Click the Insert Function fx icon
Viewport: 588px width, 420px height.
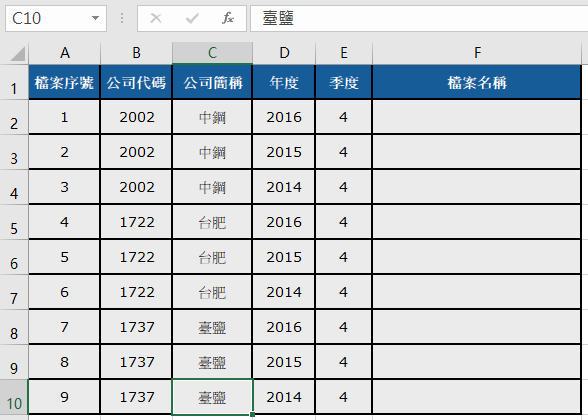228,18
